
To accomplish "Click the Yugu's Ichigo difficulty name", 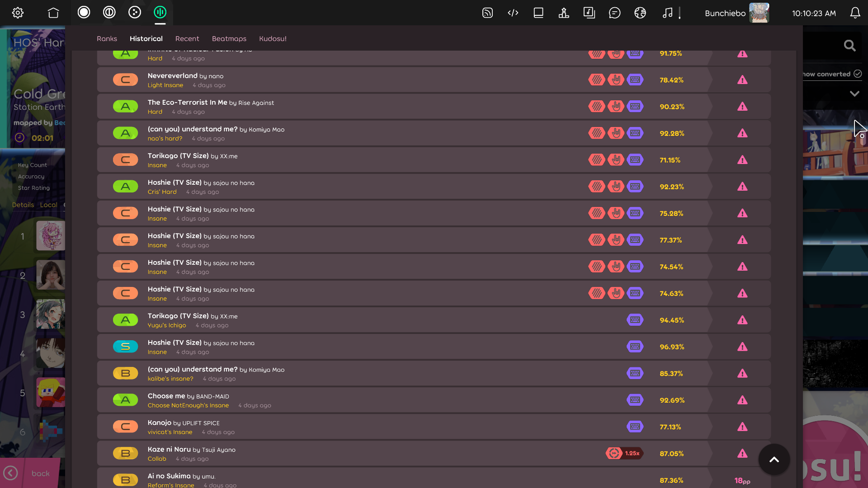I will [167, 325].
